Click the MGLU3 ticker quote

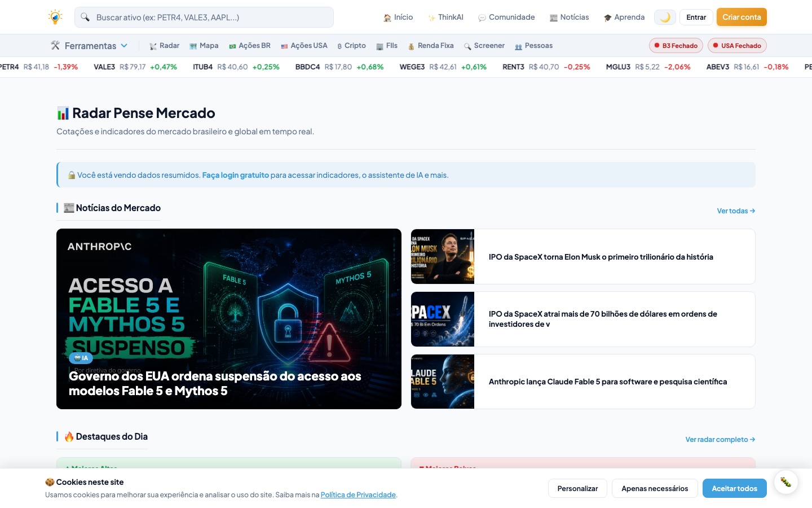tap(648, 67)
